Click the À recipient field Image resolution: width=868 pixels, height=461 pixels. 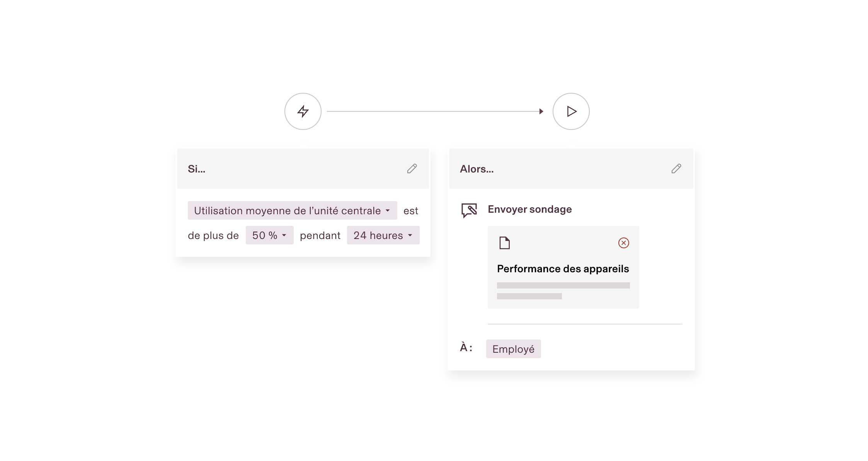pos(466,348)
